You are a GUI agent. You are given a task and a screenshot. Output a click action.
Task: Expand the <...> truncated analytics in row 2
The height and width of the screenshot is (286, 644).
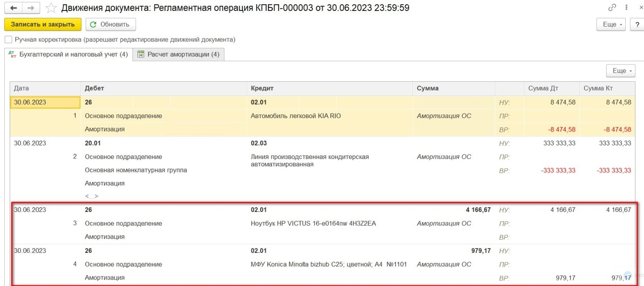(x=91, y=196)
